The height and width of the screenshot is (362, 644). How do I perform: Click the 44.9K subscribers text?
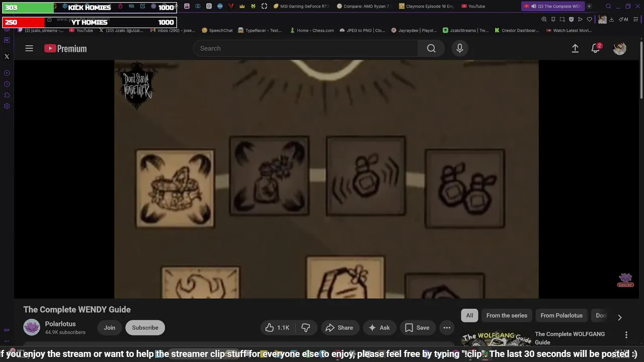click(x=65, y=332)
